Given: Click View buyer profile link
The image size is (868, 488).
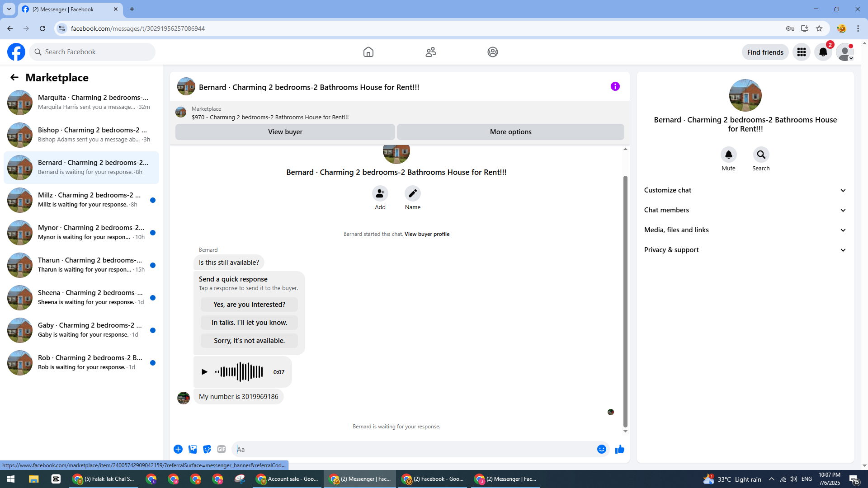Looking at the screenshot, I should (x=427, y=234).
